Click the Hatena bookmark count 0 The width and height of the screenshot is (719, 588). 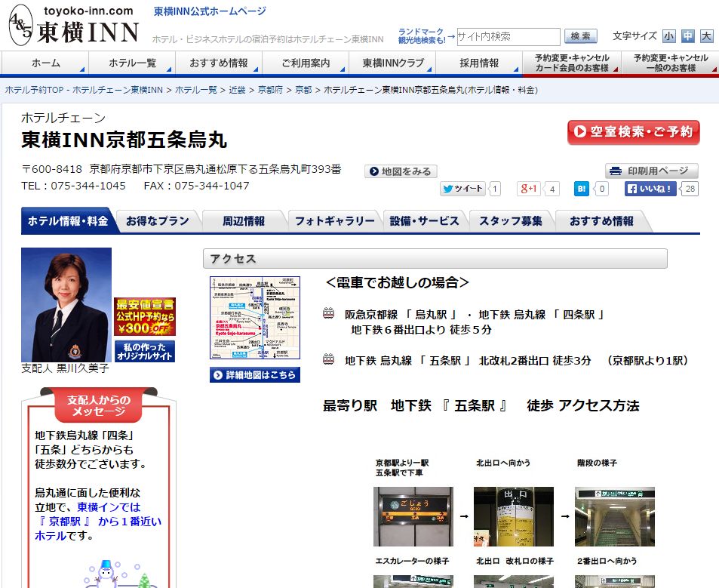pyautogui.click(x=601, y=189)
